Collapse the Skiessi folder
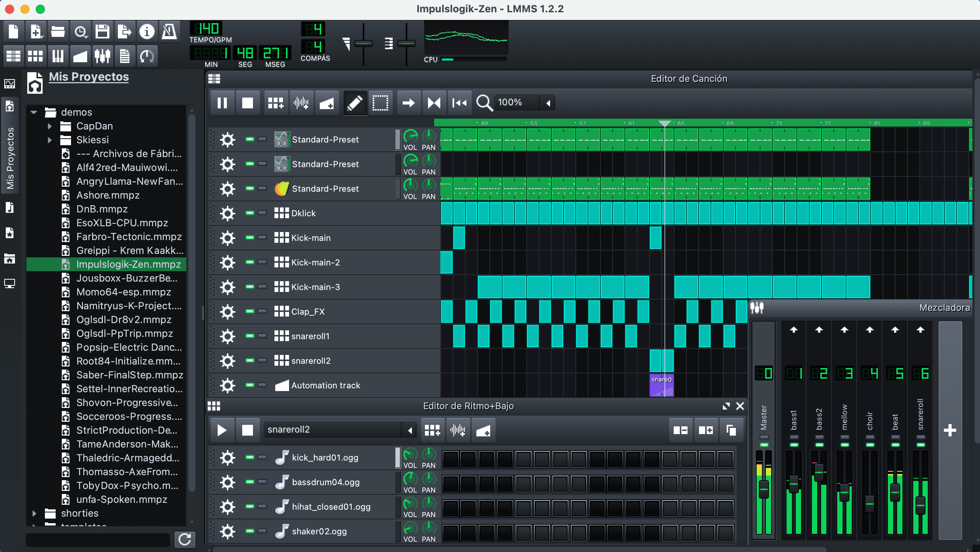The width and height of the screenshot is (980, 552). pyautogui.click(x=50, y=140)
